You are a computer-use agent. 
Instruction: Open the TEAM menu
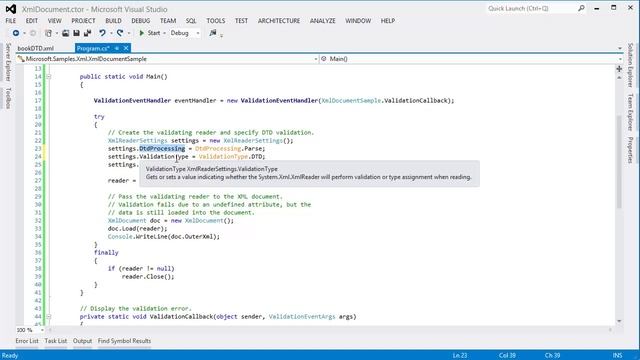tap(168, 21)
